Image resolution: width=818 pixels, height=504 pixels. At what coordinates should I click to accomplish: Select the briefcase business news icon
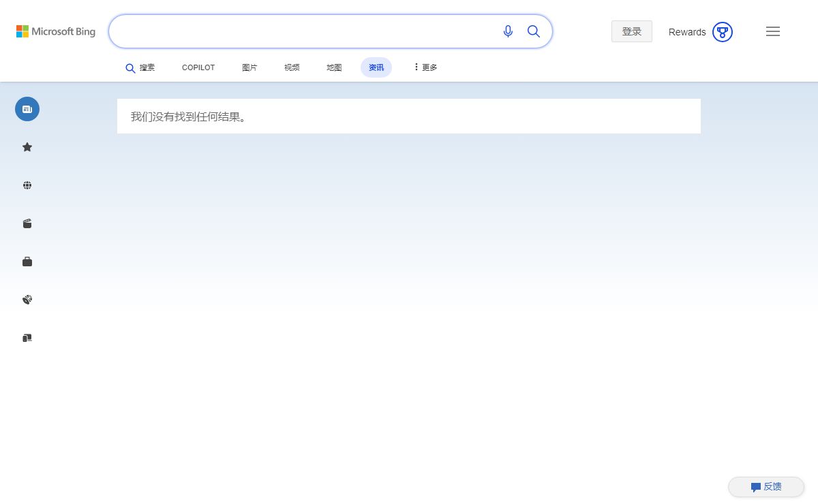click(x=27, y=262)
